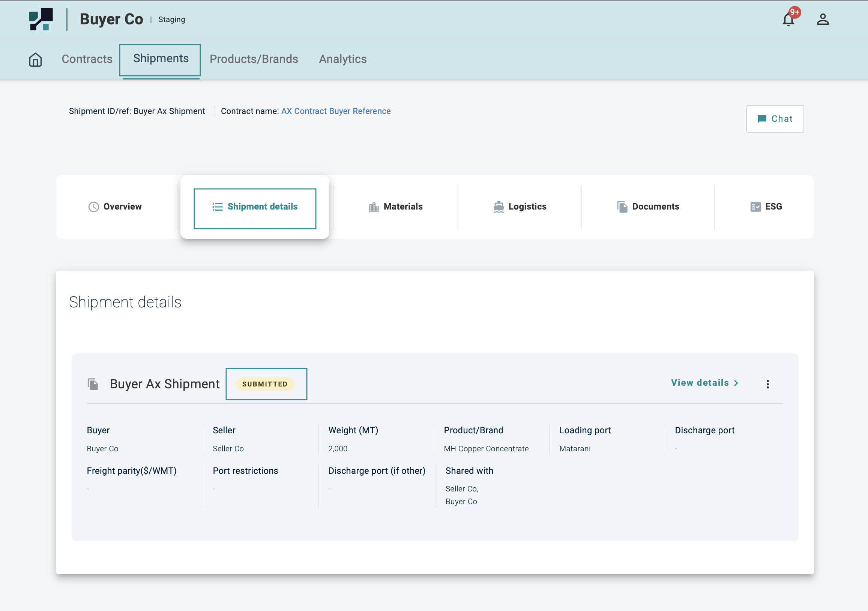Click the Shipments nav tab
The image size is (868, 611).
(161, 58)
